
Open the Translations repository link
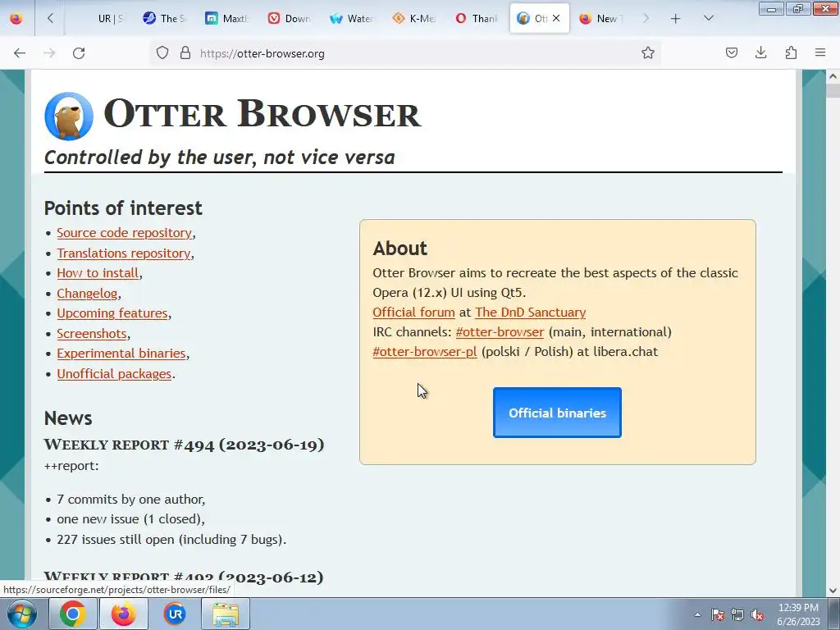[x=124, y=253]
